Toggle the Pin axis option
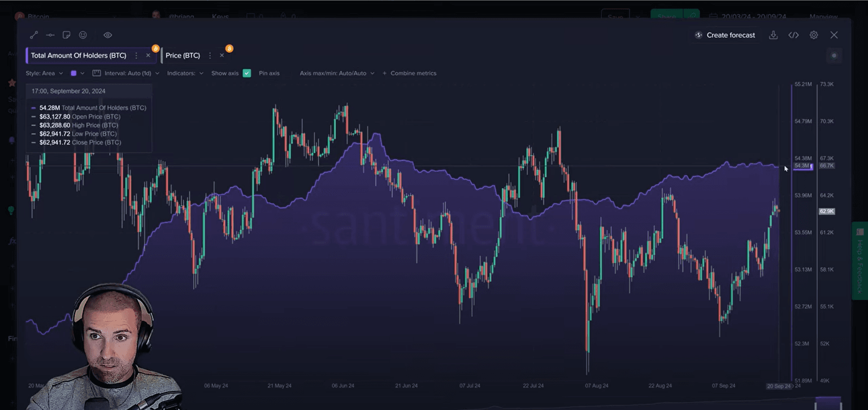 (x=269, y=73)
